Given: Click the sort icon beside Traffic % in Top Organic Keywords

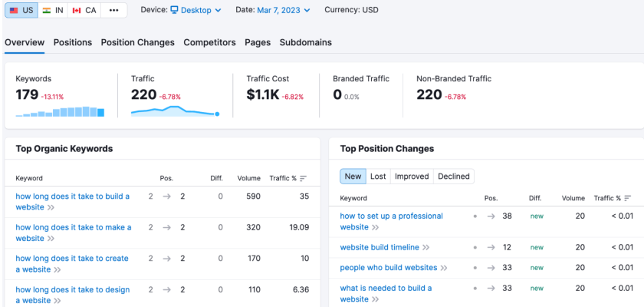Looking at the screenshot, I should click(x=304, y=178).
